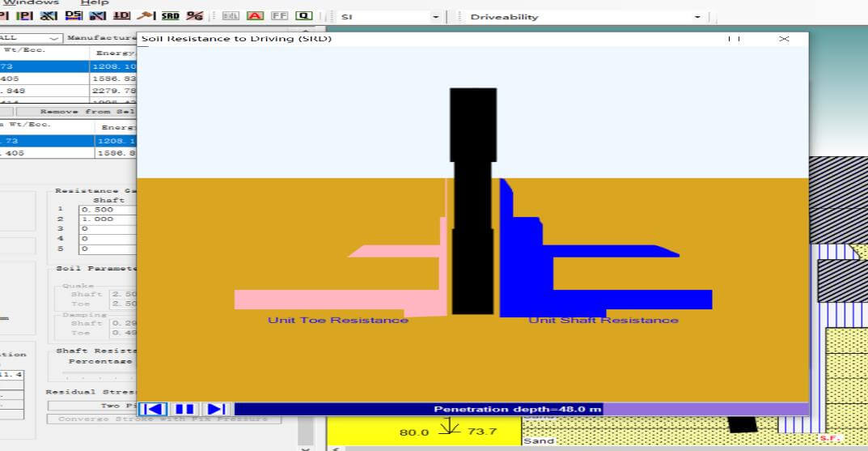Pause the SRD animation
The image size is (868, 451).
pyautogui.click(x=184, y=409)
